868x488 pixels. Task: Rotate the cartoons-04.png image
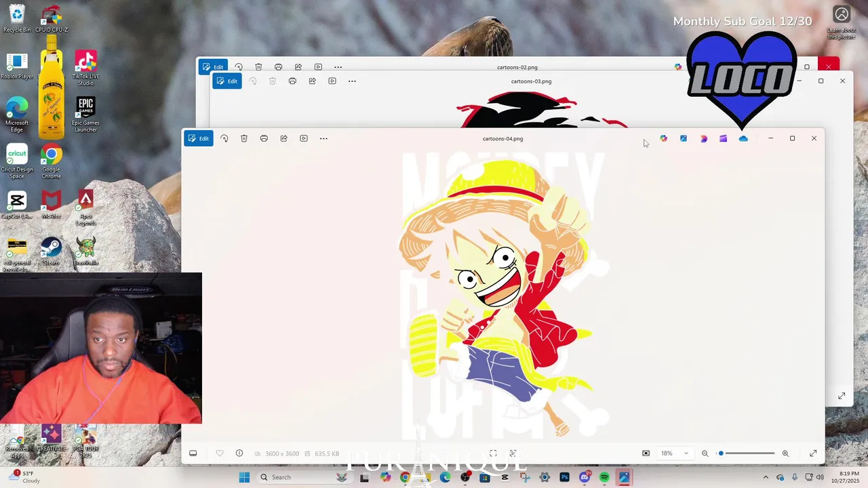point(224,138)
